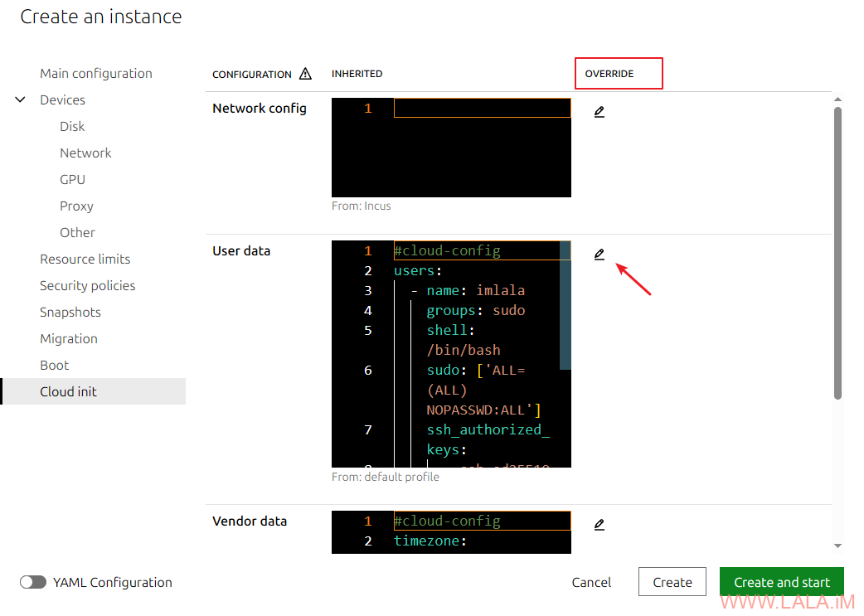The width and height of the screenshot is (864, 616).
Task: Open the GPU devices section
Action: pyautogui.click(x=72, y=179)
